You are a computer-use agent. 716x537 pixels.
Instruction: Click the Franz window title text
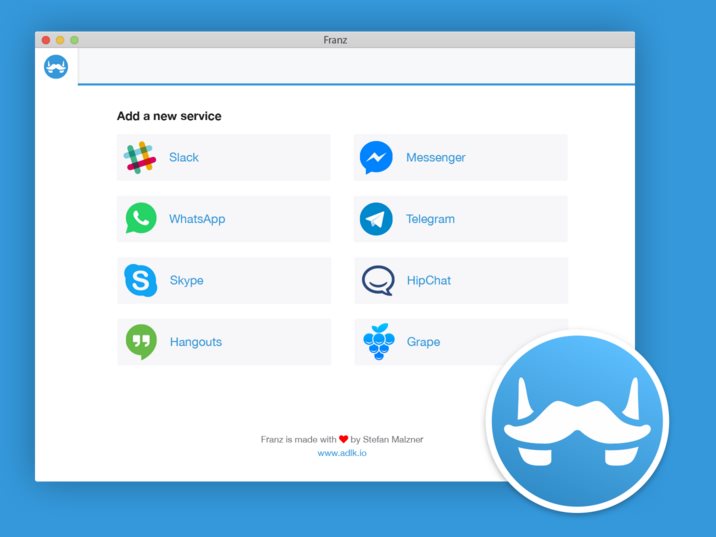coord(335,40)
